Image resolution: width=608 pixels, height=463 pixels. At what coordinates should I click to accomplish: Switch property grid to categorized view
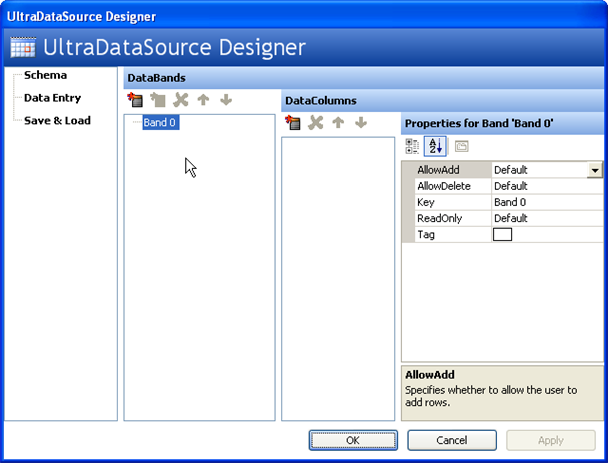[x=412, y=146]
